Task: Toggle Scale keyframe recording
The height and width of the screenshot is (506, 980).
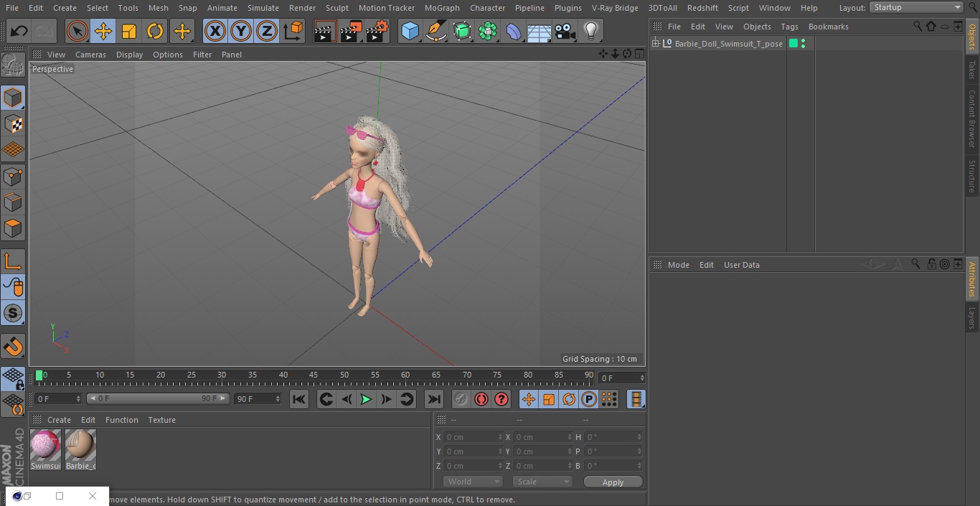Action: (549, 399)
